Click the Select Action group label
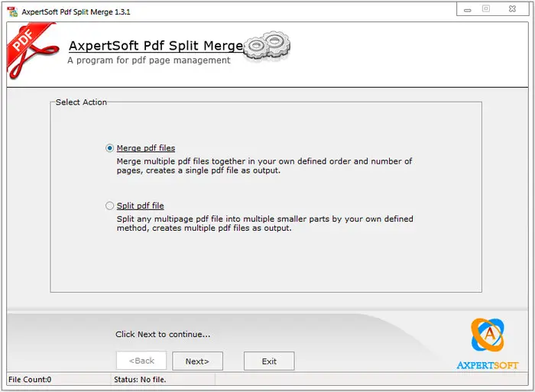 pyautogui.click(x=81, y=102)
